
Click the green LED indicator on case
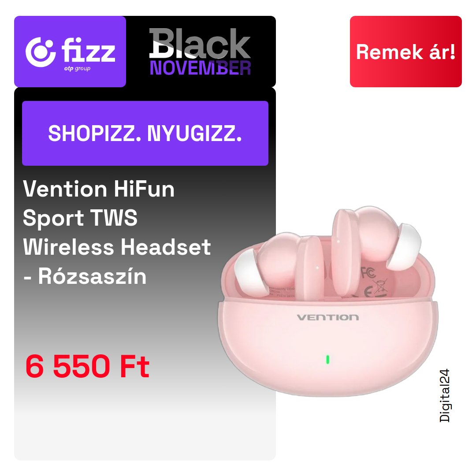[x=327, y=360]
